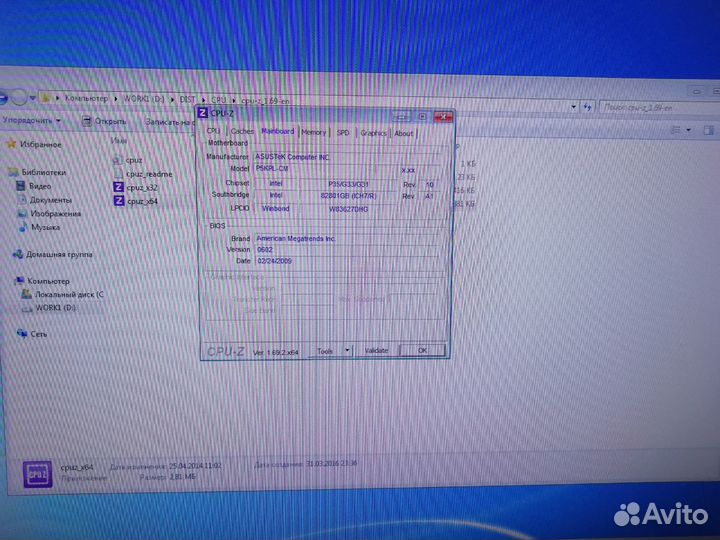Open the Caches tab in CPU-Z
The width and height of the screenshot is (720, 540).
(x=242, y=131)
